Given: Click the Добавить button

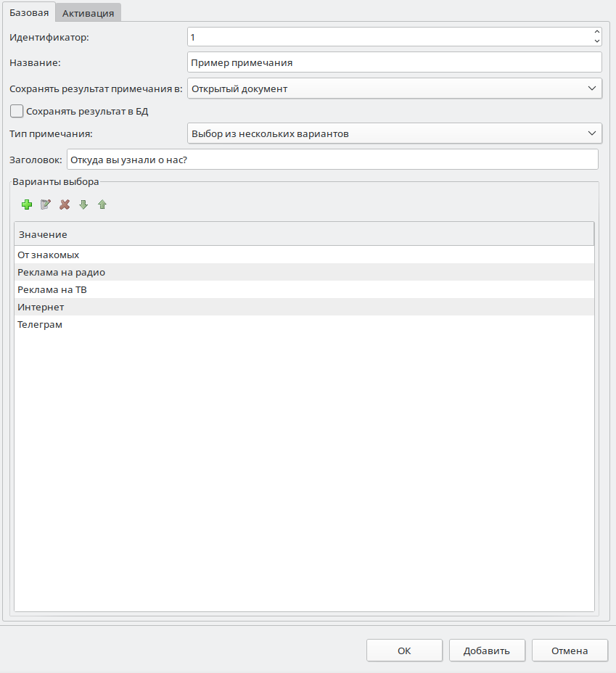Looking at the screenshot, I should point(487,651).
